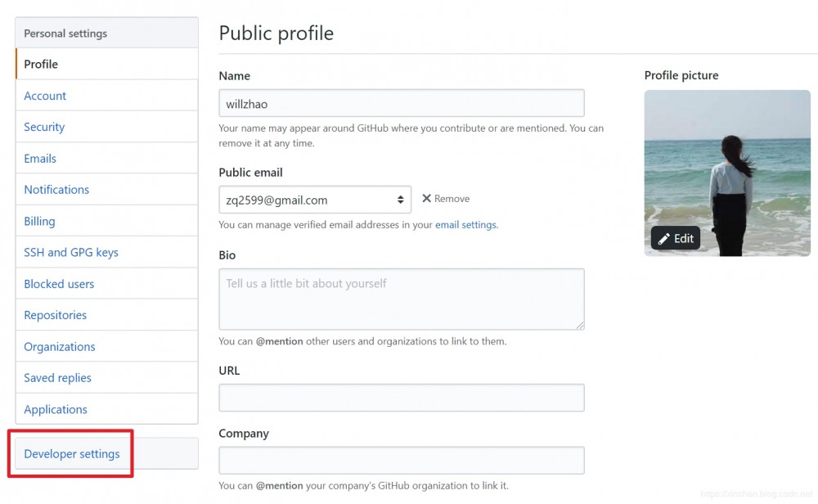The width and height of the screenshot is (818, 504).
Task: Go to Account settings
Action: (45, 96)
